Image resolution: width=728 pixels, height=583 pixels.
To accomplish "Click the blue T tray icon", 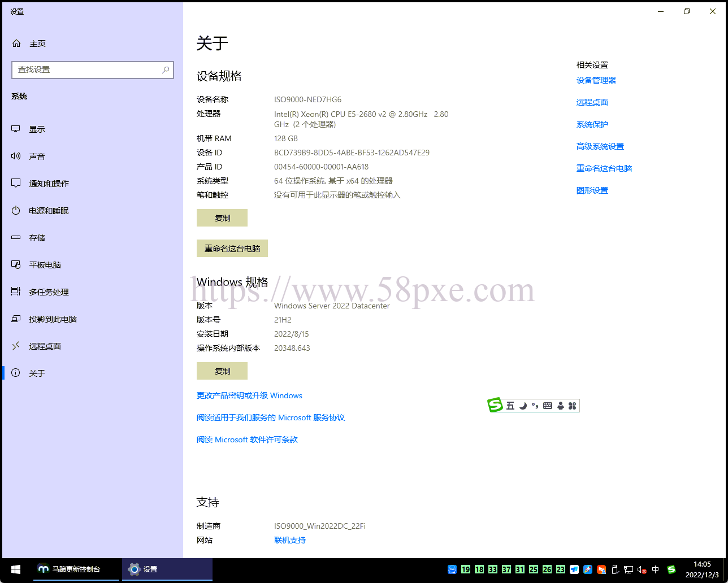I will coord(574,569).
